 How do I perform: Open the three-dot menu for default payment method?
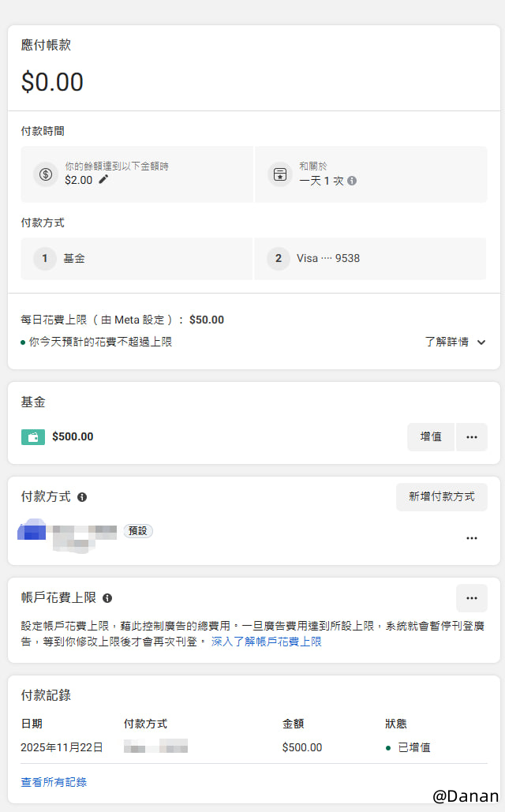tap(472, 538)
